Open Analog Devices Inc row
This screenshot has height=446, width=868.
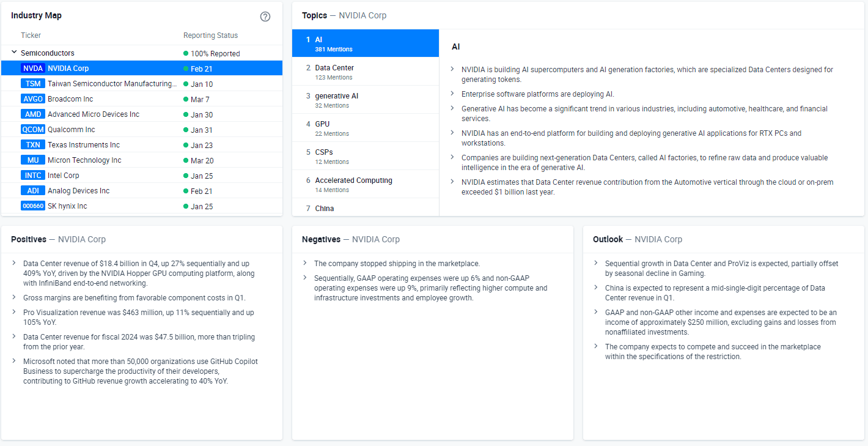[x=142, y=191]
